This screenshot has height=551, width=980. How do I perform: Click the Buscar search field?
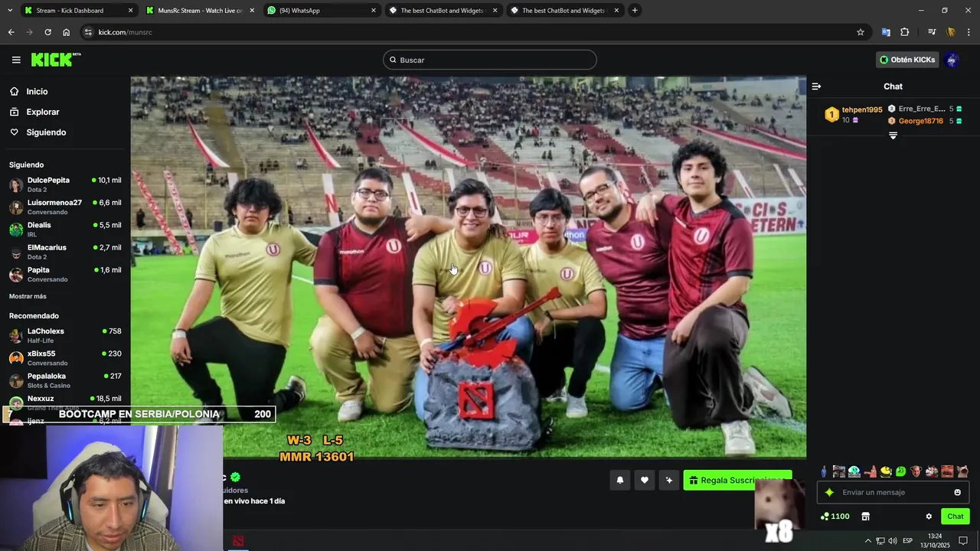click(490, 60)
